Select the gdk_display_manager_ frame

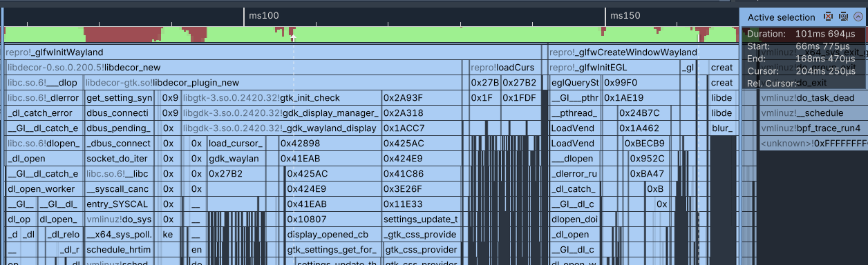coord(281,113)
